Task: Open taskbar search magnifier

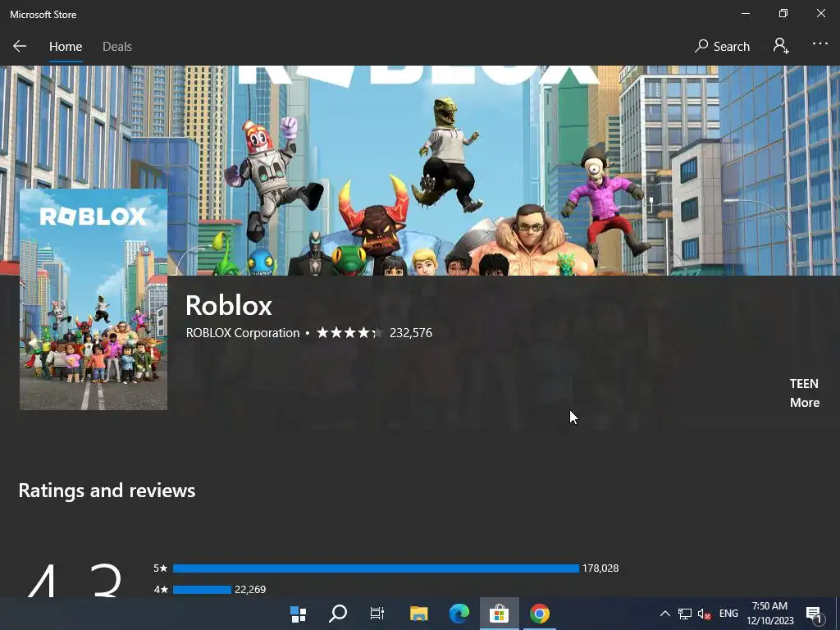Action: pyautogui.click(x=337, y=614)
